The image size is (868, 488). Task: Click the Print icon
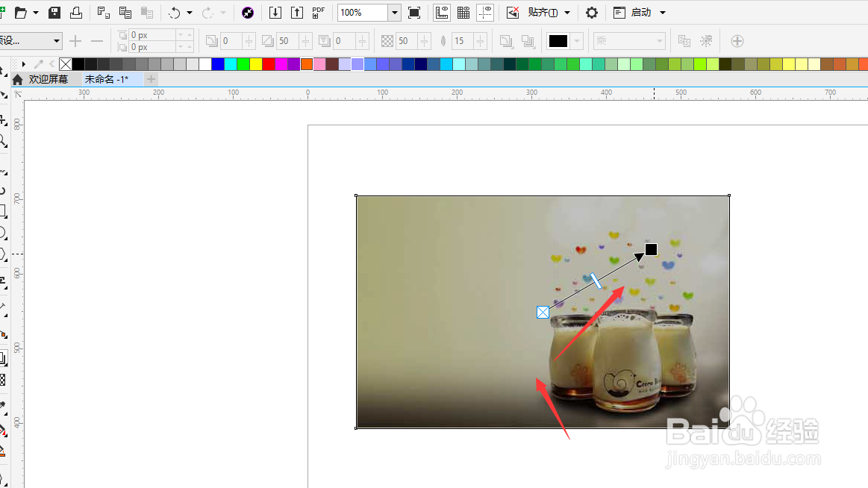(76, 12)
